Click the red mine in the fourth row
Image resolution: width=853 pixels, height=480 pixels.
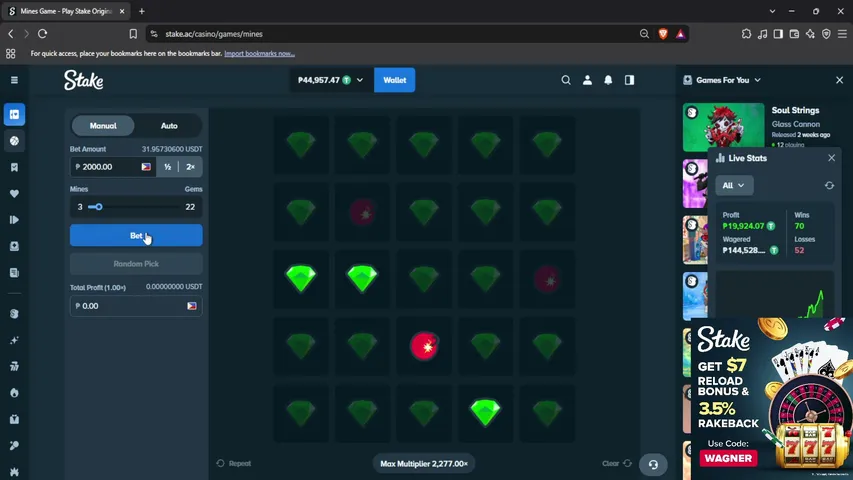424,346
